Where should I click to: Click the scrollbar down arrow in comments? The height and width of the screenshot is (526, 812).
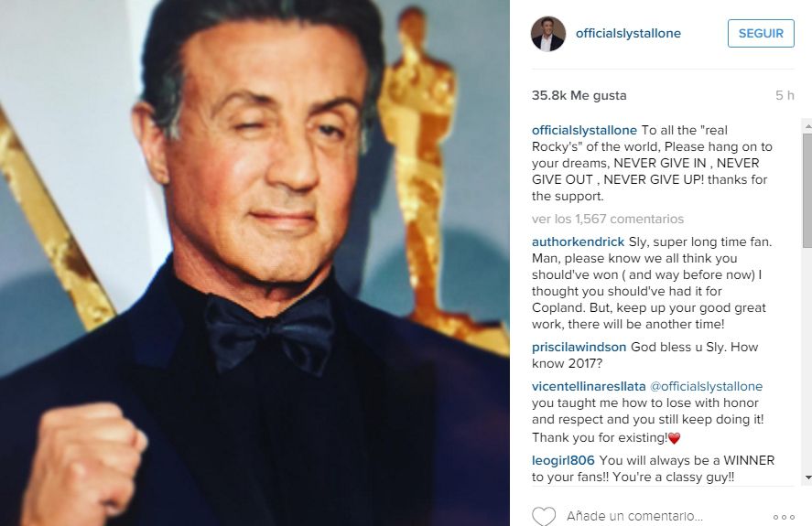tap(807, 478)
